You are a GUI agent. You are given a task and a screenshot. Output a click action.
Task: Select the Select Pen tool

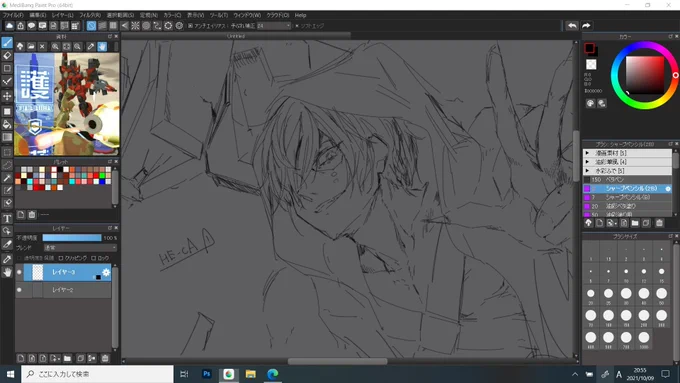point(7,190)
